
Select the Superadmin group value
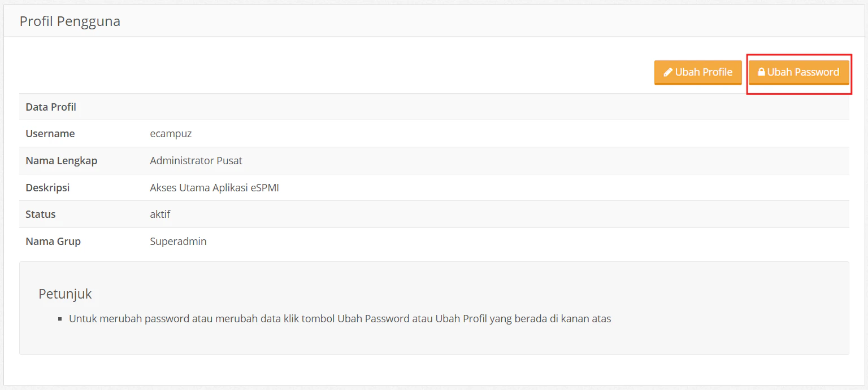click(178, 241)
